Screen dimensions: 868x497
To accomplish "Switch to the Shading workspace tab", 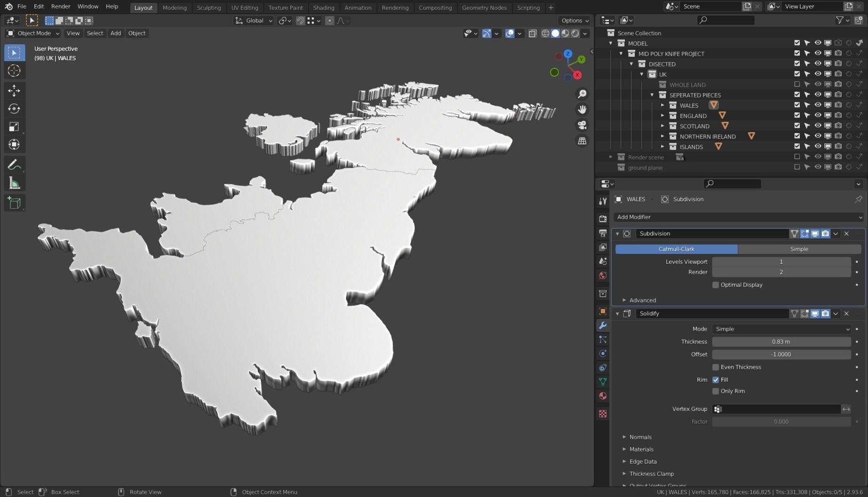I will (324, 8).
